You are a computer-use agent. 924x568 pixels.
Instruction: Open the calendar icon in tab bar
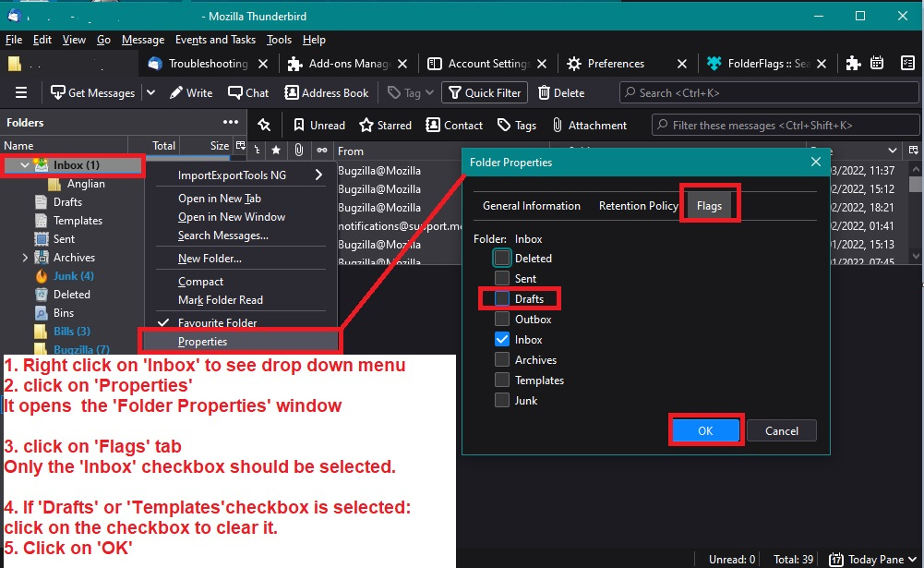[878, 64]
